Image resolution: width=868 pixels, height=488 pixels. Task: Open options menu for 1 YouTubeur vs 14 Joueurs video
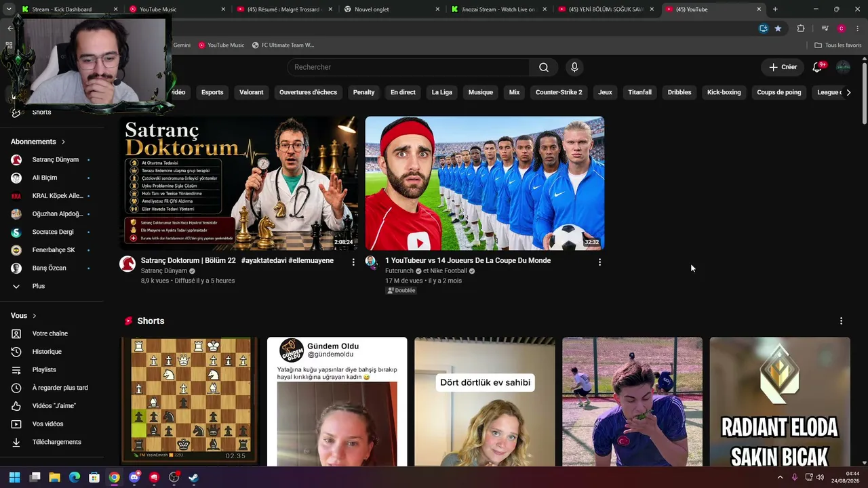pos(599,262)
